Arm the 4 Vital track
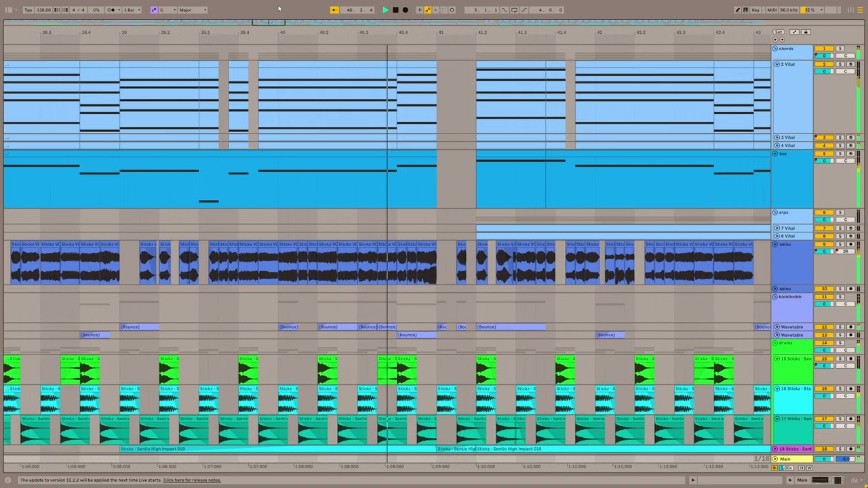The height and width of the screenshot is (488, 868). 850,146
